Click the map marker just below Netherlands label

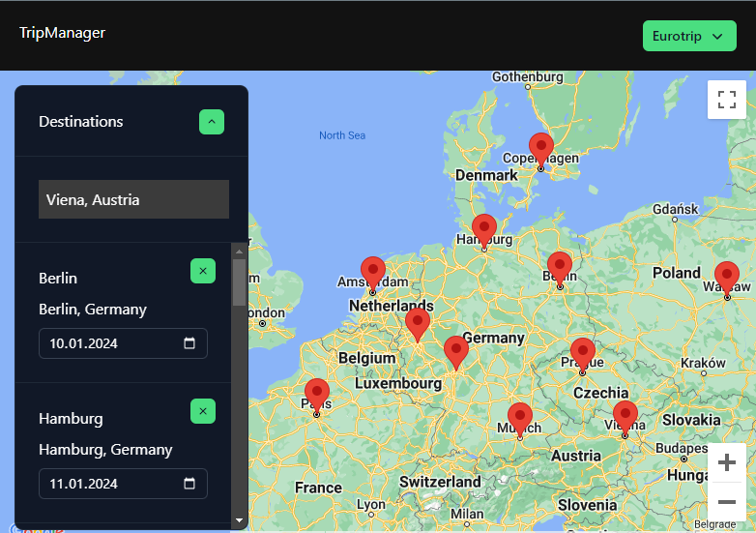click(x=418, y=325)
